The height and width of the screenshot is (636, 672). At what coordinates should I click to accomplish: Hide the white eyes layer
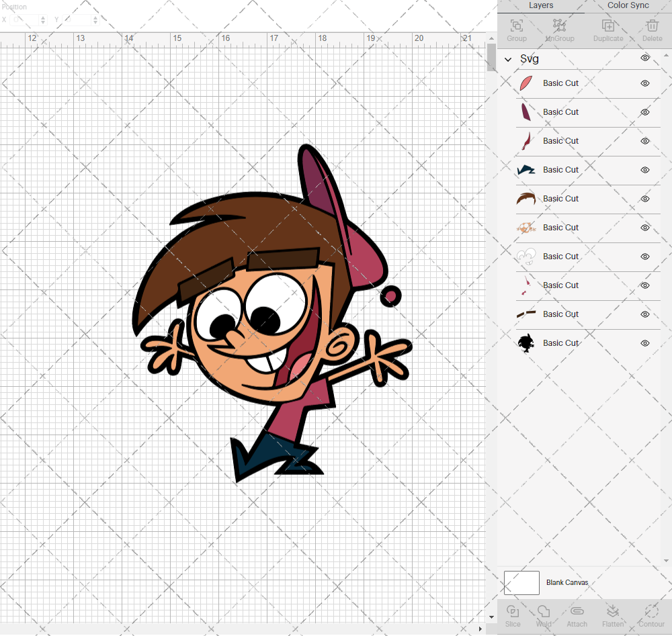645,257
